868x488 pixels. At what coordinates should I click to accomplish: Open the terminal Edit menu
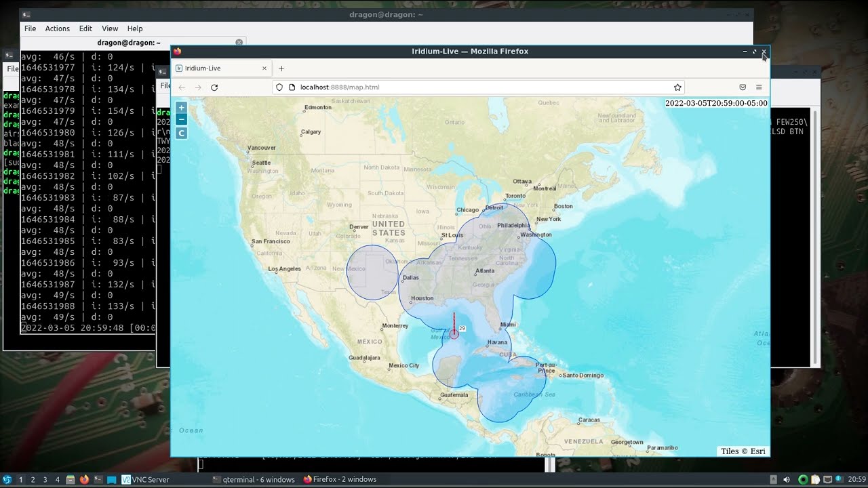85,28
